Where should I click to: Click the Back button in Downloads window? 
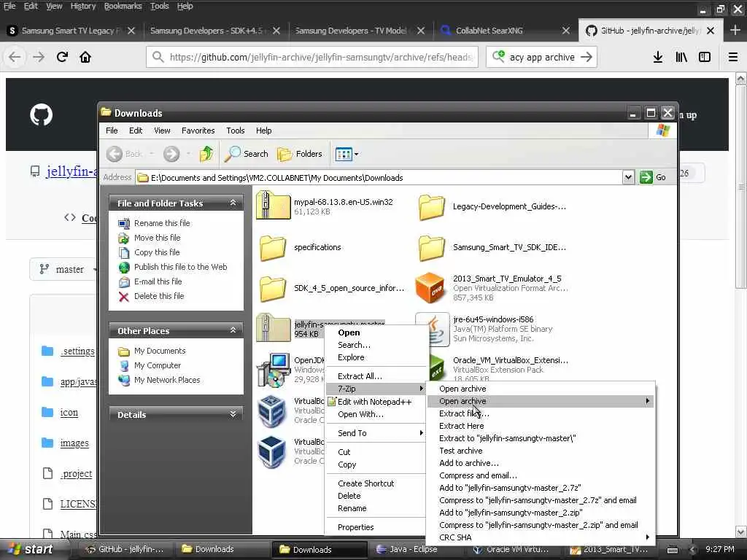click(x=124, y=154)
